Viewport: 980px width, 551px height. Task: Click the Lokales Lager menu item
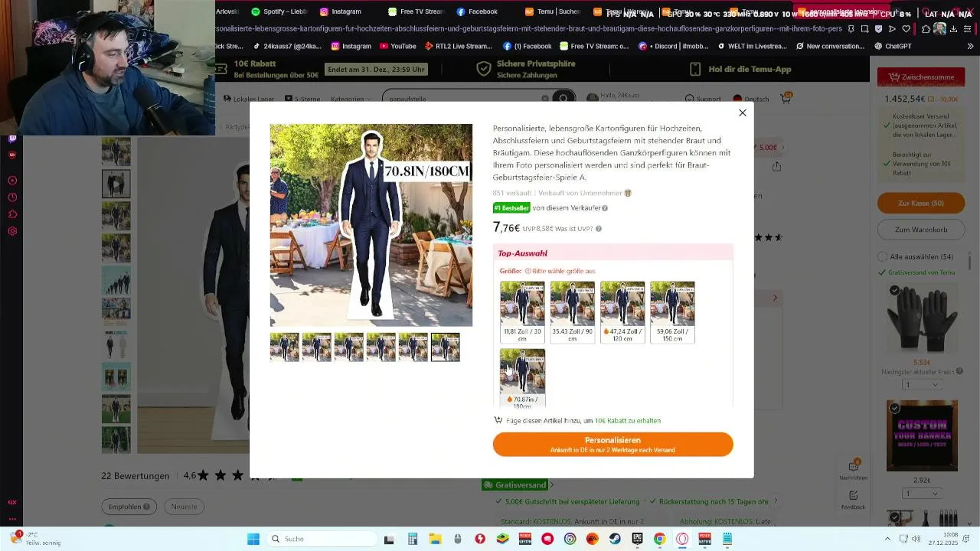[250, 99]
